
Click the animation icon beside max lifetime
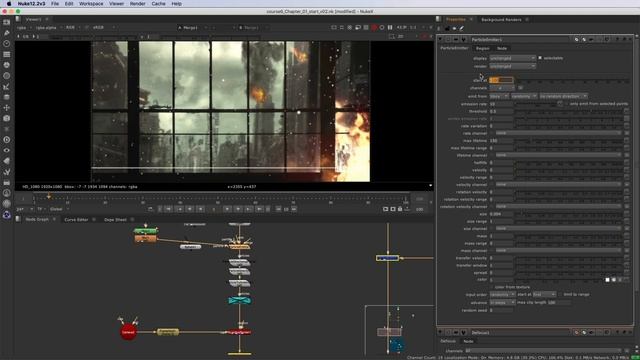(x=626, y=140)
